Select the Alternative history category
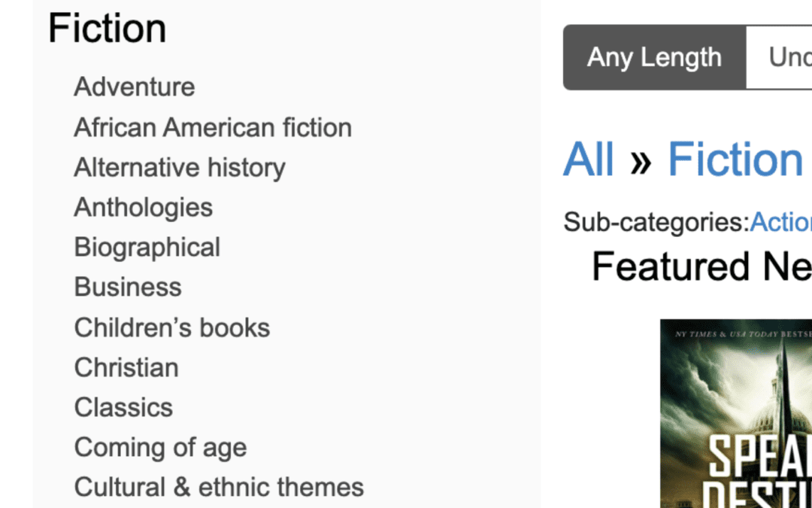The height and width of the screenshot is (508, 812). point(180,167)
